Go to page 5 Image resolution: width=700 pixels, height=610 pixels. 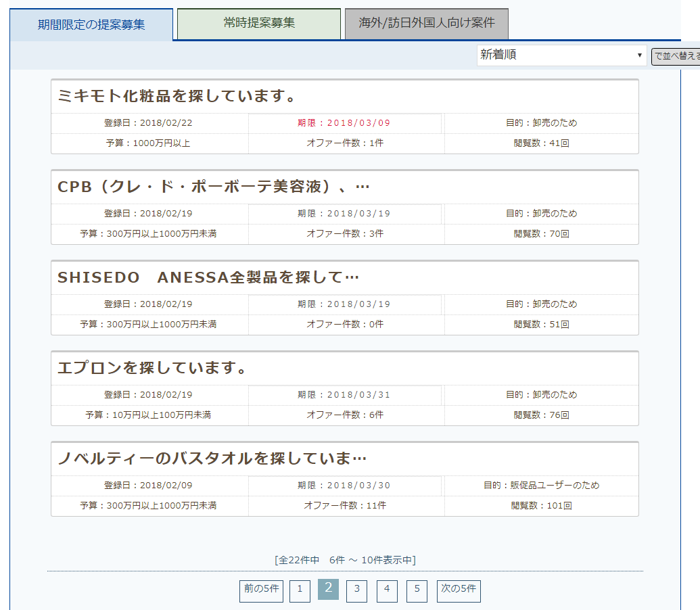417,591
